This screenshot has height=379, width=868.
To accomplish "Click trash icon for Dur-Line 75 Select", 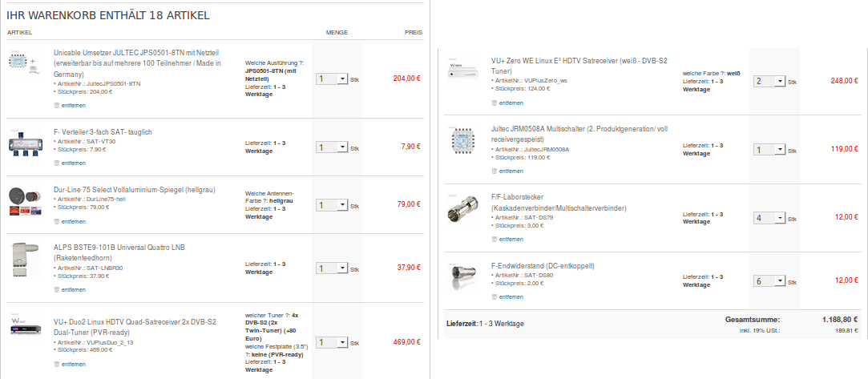I will [x=56, y=221].
